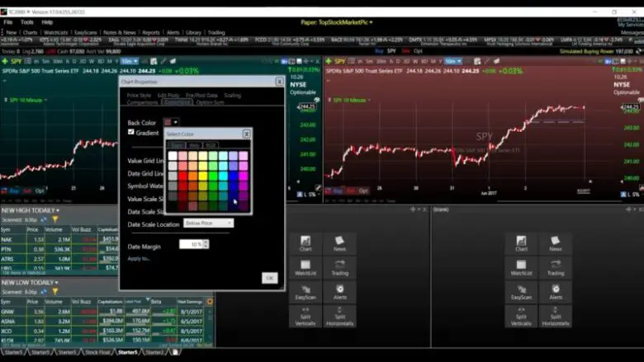The height and width of the screenshot is (362, 644).
Task: Add a WatchList in the right blank pane
Action: [521, 268]
